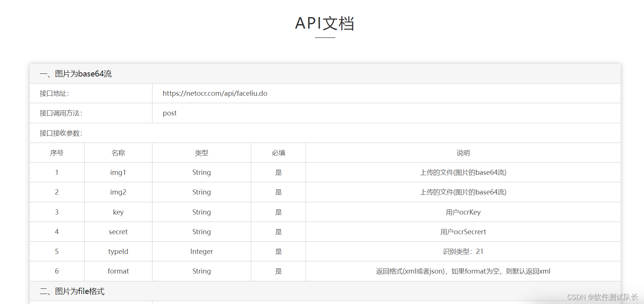644x304 pixels.
Task: Click the 二、图片为file格式 section header
Action: point(72,291)
